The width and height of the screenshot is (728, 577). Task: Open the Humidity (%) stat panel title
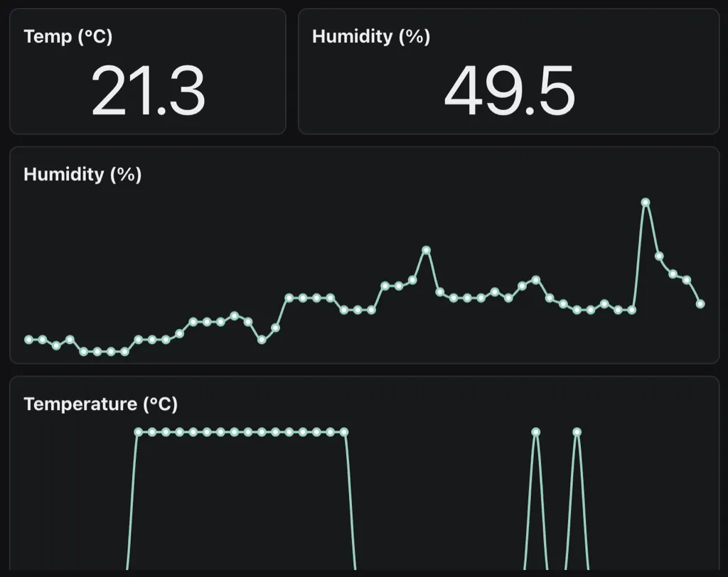[x=370, y=37]
